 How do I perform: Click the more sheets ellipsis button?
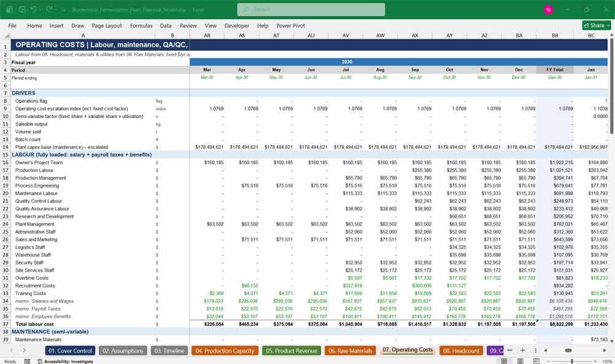509,350
